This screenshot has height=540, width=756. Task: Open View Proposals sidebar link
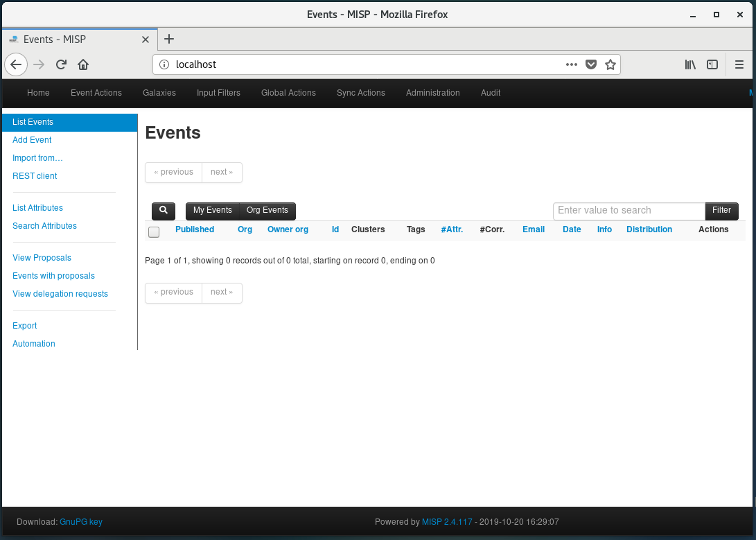point(42,257)
